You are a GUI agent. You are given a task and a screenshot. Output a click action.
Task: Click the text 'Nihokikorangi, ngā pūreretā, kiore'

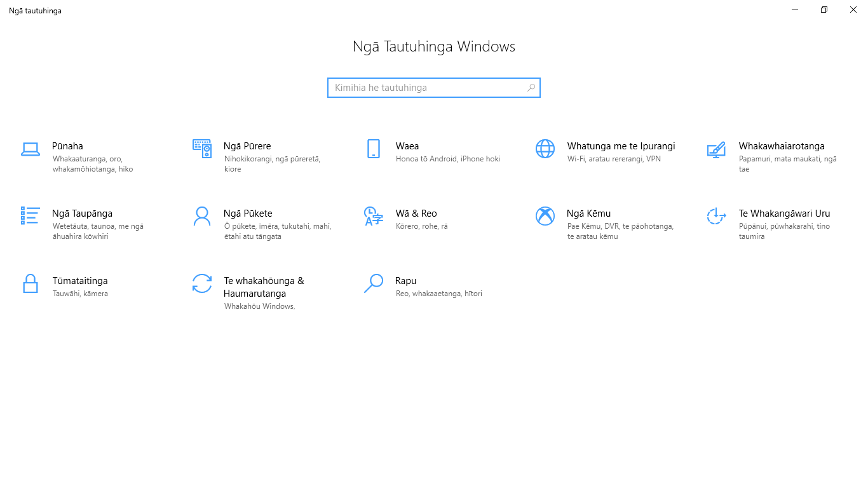pos(272,164)
